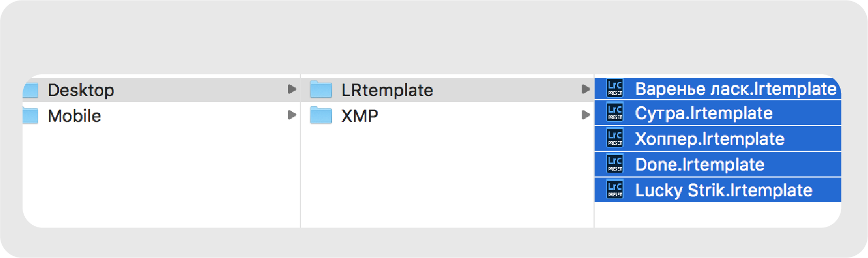Viewport: 868px width, 258px height.
Task: Click the Lrc preset icon beside Done.lrtemplate
Action: 614,164
